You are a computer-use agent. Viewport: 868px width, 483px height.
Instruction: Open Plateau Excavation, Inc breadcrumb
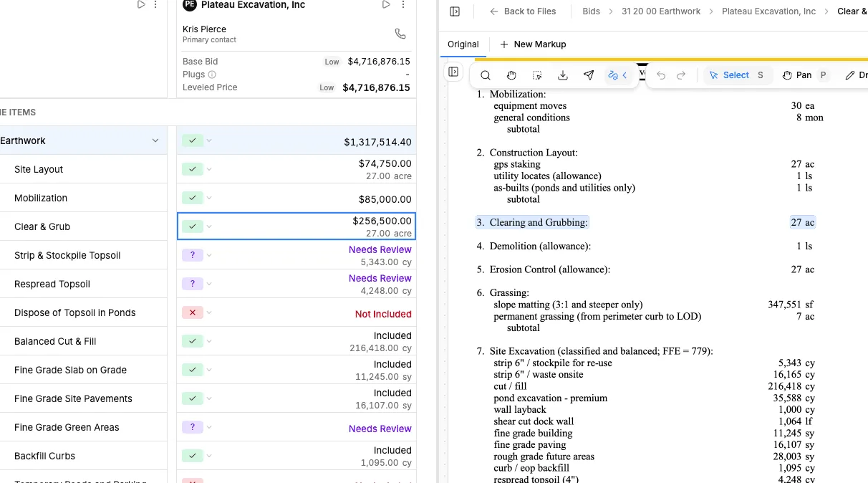pyautogui.click(x=768, y=11)
